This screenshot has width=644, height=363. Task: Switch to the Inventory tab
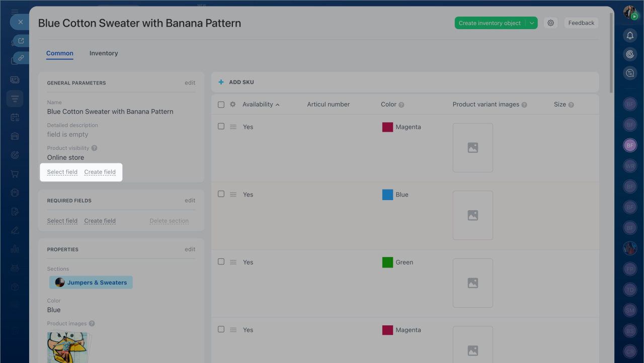pos(104,53)
